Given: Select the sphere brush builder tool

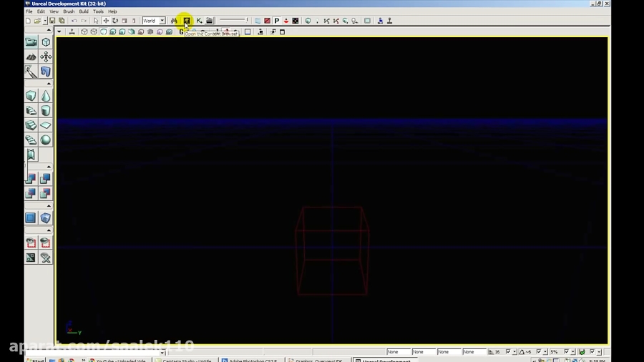Looking at the screenshot, I should (46, 140).
